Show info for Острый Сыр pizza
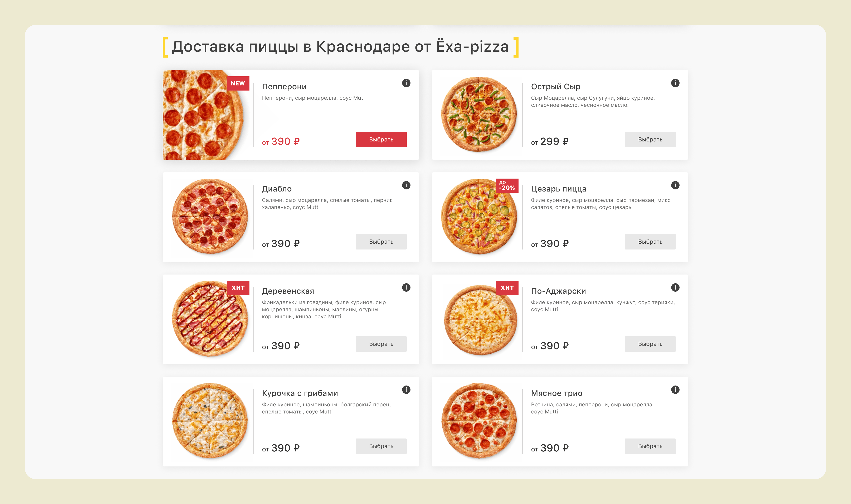 click(675, 83)
